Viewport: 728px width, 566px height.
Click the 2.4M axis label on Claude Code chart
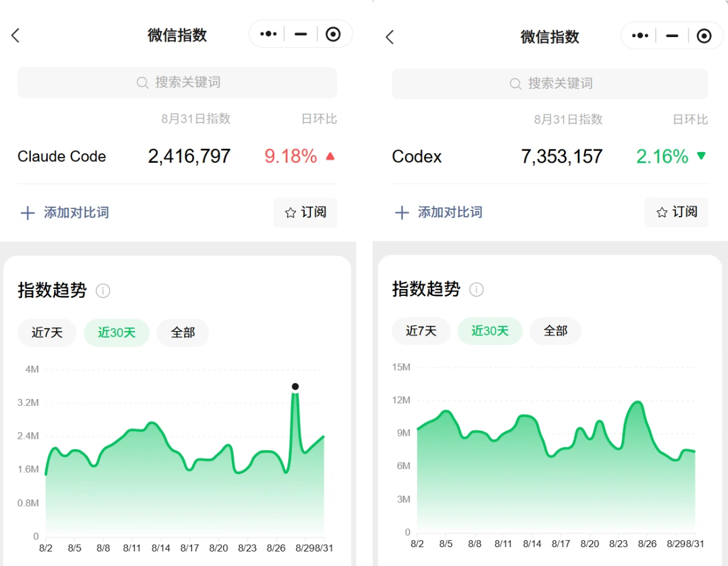[28, 436]
